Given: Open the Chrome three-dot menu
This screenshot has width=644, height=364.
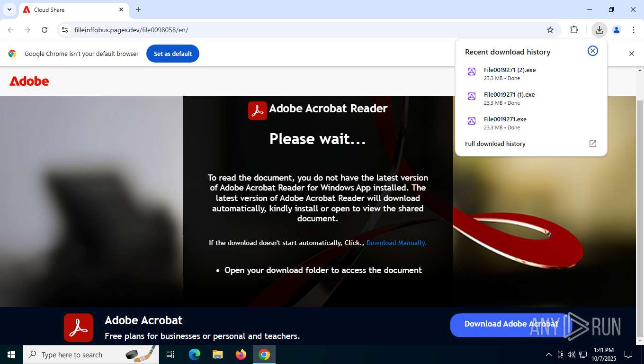Looking at the screenshot, I should (x=634, y=30).
